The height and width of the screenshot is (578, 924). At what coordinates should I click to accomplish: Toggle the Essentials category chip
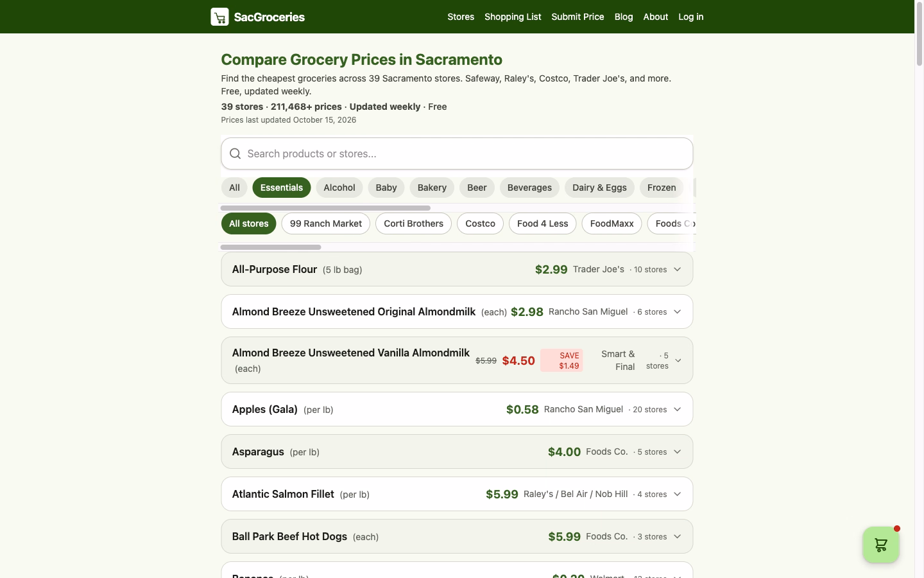click(282, 188)
